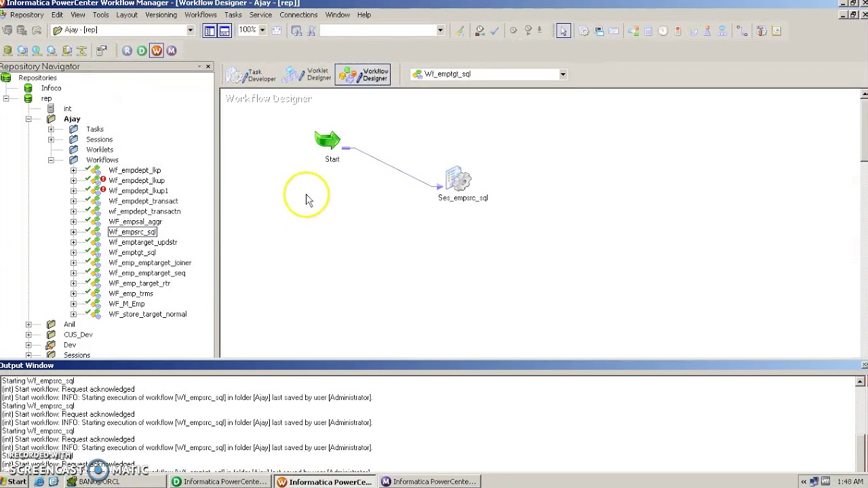868x488 pixels.
Task: Open the Connections menu
Action: (298, 14)
